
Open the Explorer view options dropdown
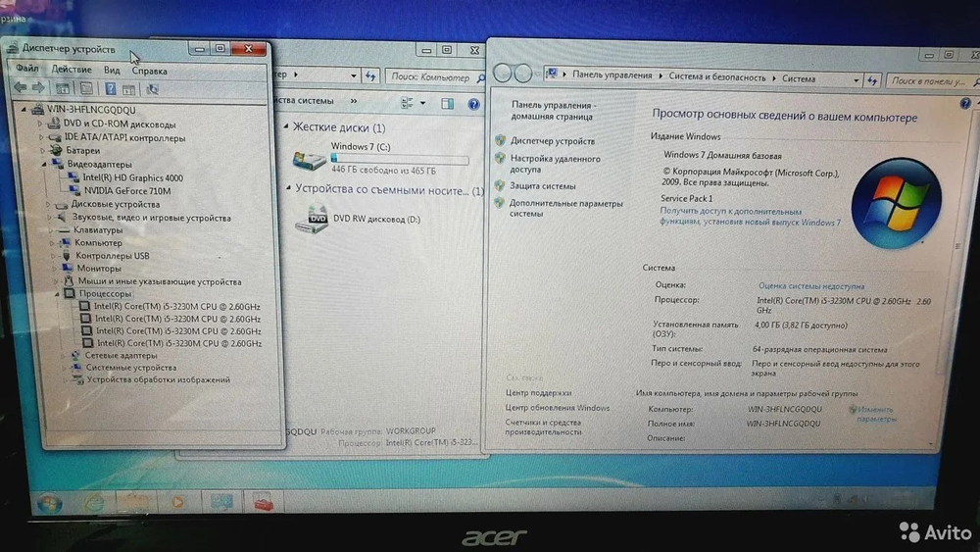tap(423, 103)
